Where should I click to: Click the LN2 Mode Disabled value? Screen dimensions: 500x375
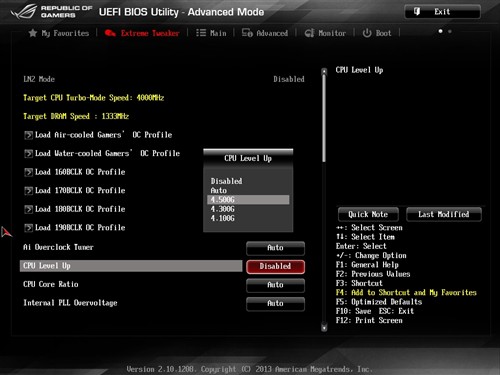pos(289,79)
